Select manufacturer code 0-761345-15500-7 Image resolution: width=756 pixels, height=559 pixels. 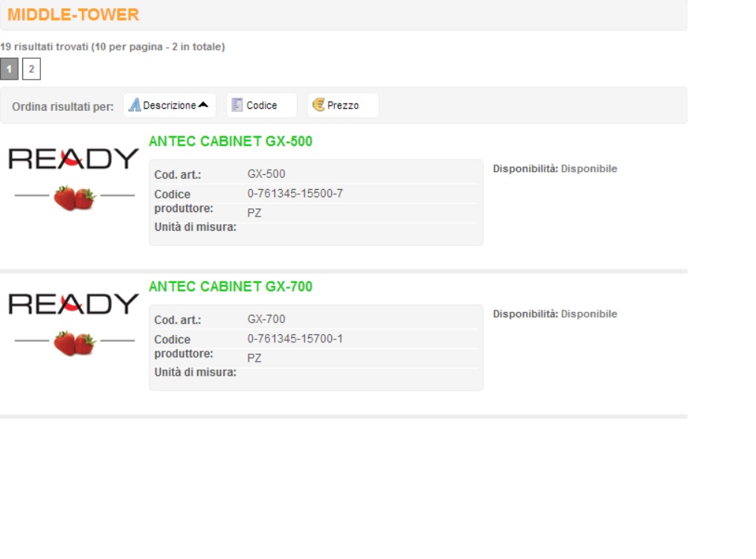(295, 194)
